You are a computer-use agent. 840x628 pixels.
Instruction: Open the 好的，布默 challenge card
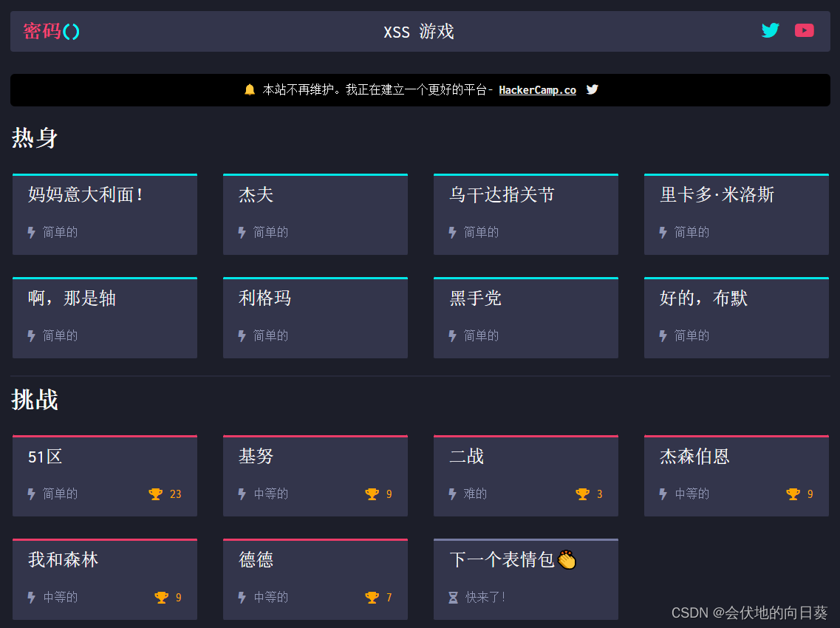[x=737, y=318]
